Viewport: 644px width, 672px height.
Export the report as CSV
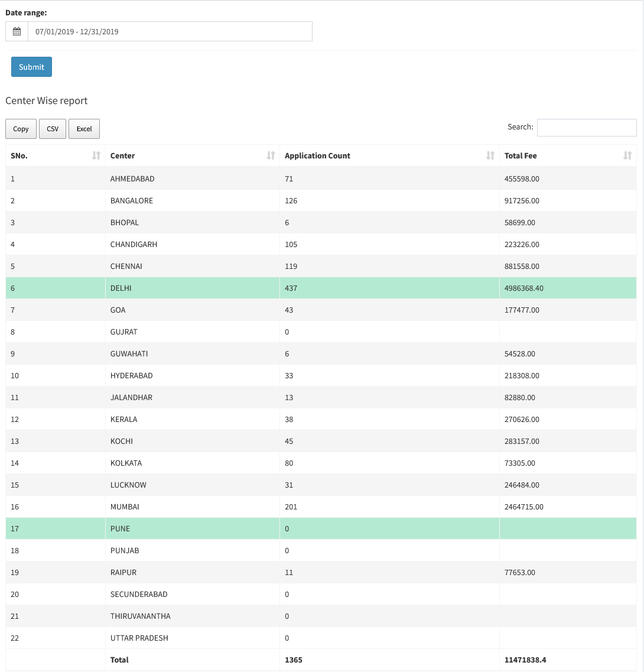click(52, 129)
